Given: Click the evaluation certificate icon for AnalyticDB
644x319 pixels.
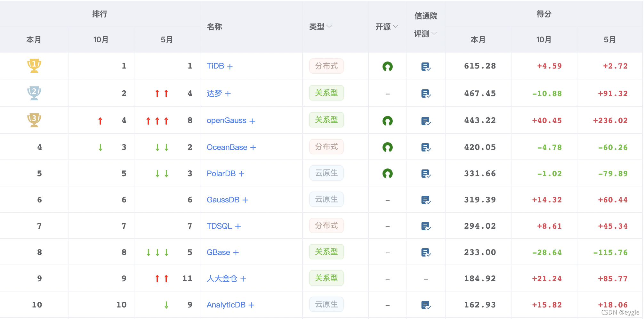Looking at the screenshot, I should point(426,305).
